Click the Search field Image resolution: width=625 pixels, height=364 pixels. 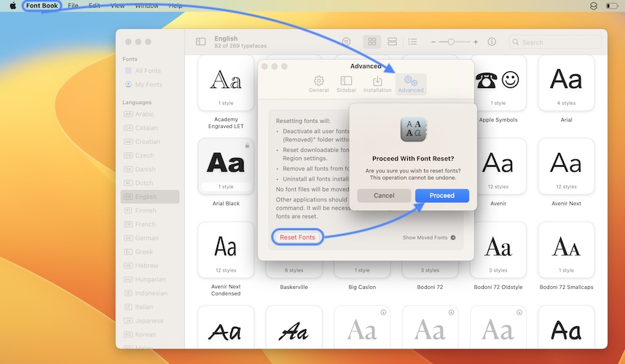(x=555, y=41)
